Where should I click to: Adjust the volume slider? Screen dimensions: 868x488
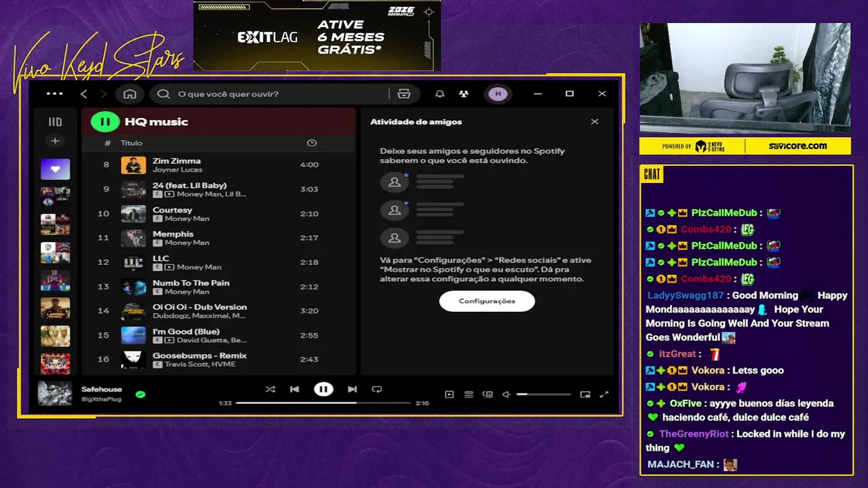pyautogui.click(x=543, y=394)
